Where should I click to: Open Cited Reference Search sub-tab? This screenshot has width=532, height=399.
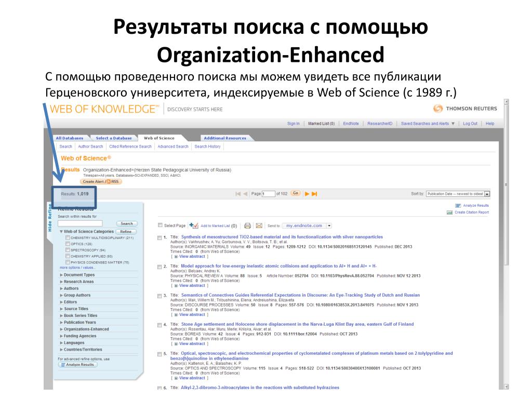coord(130,147)
